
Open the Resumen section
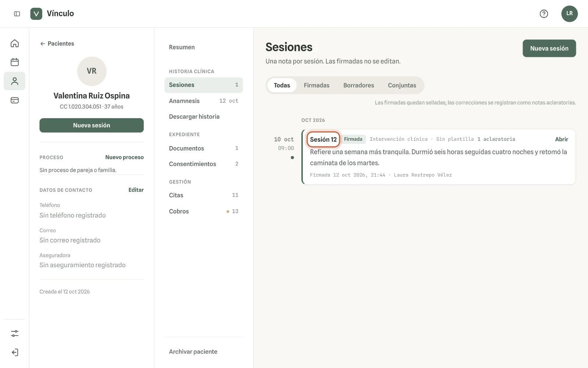pos(182,47)
